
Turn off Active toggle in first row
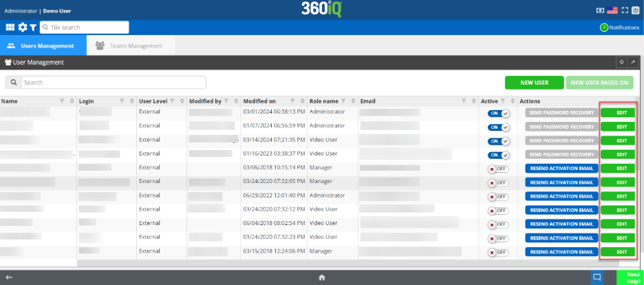point(497,114)
